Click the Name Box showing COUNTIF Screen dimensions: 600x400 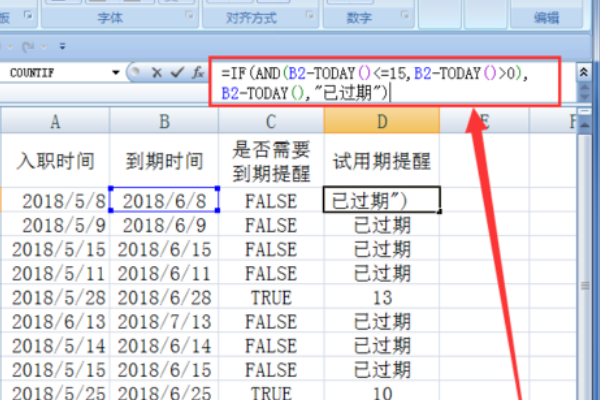[x=57, y=72]
